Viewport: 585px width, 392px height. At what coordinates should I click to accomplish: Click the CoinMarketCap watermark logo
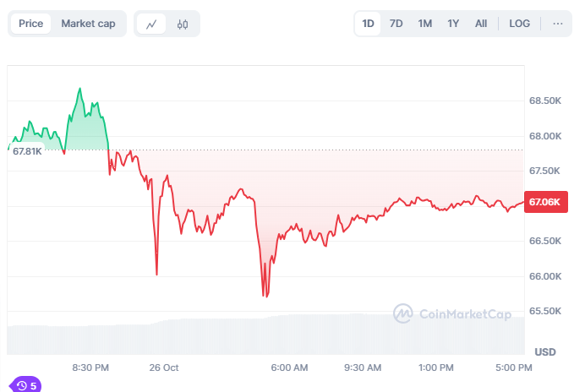pos(452,314)
